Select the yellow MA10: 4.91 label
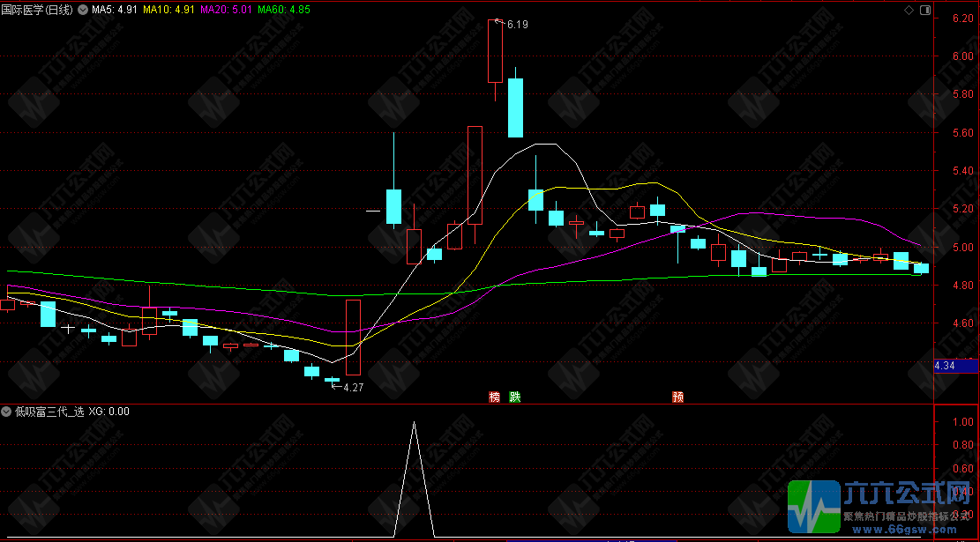Viewport: 980px width, 542px height. 168,10
